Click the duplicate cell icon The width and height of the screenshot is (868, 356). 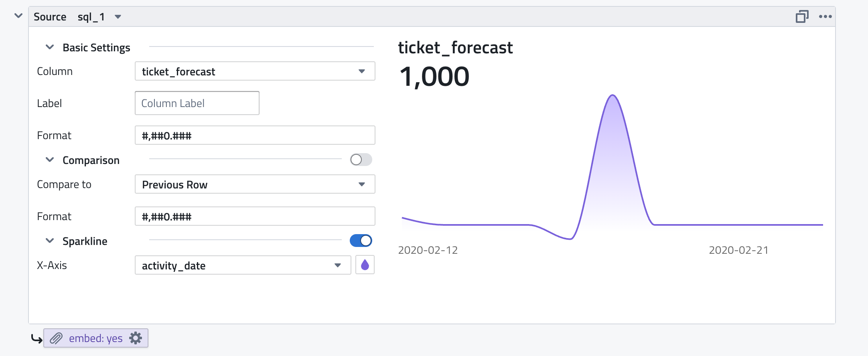(x=802, y=16)
